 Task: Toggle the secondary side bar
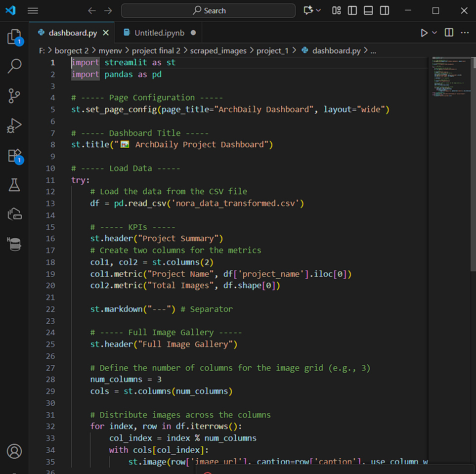coord(384,10)
